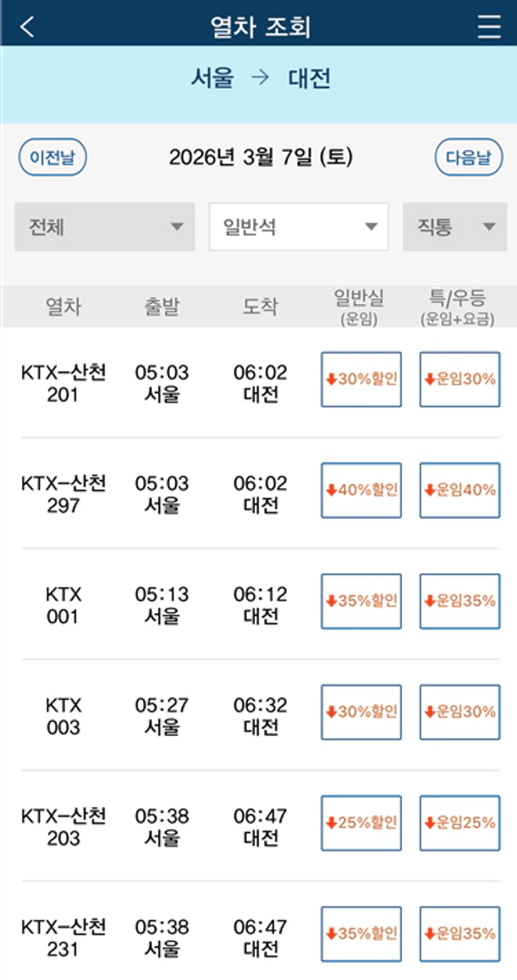The image size is (517, 980).
Task: Tap the back arrow icon
Action: [28, 26]
